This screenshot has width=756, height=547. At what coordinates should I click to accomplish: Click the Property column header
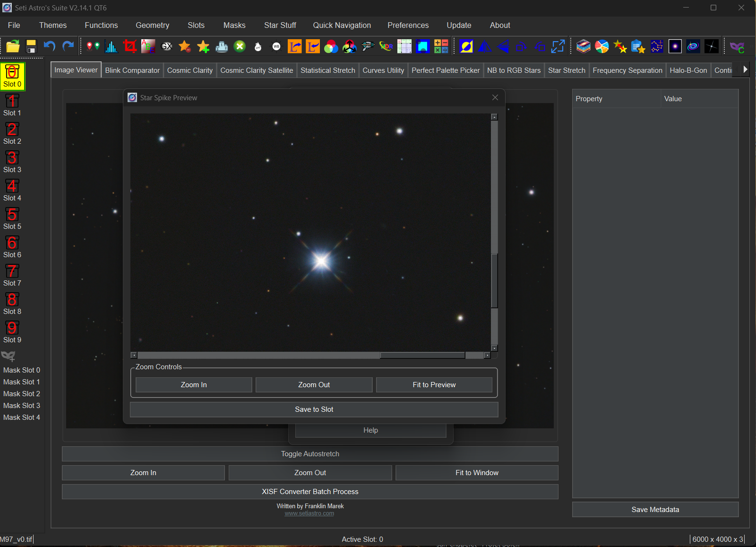(x=589, y=99)
